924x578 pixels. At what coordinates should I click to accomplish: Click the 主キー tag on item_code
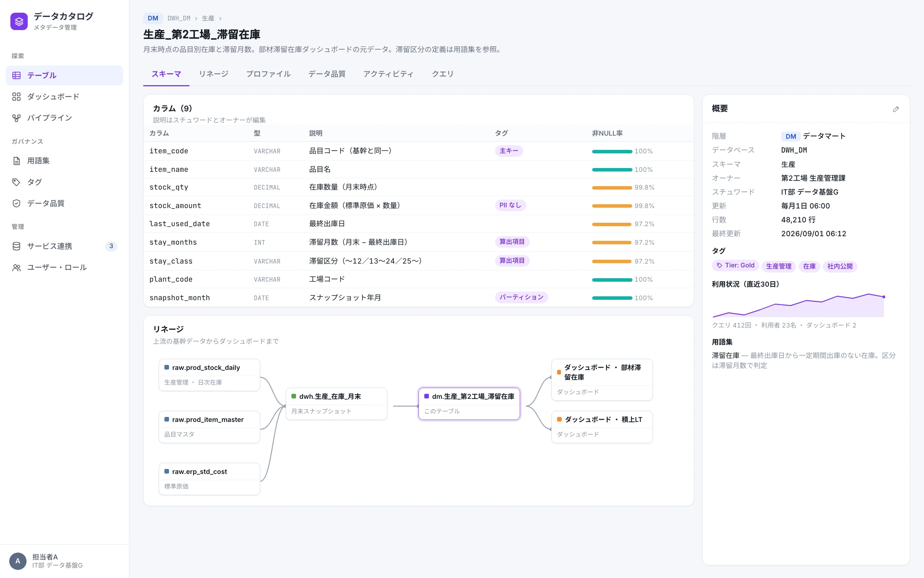pos(509,151)
